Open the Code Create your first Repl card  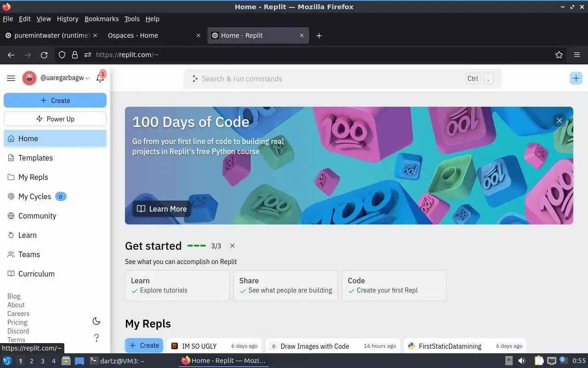(x=394, y=286)
